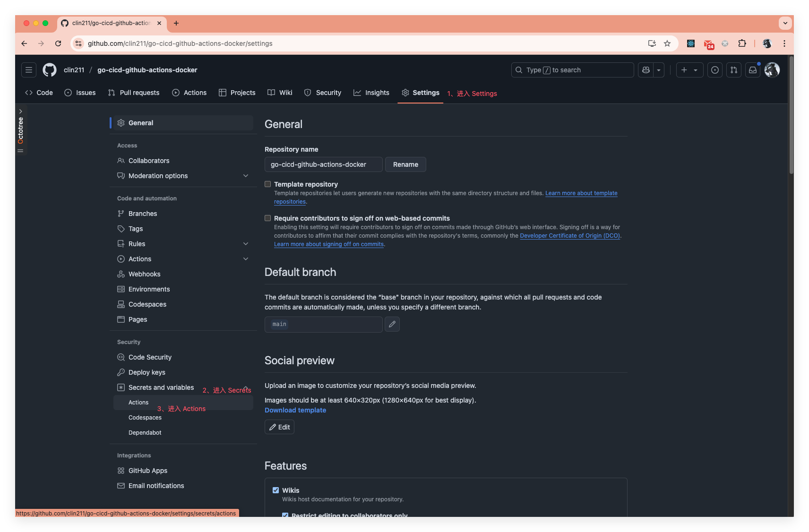Click the install app icon in address bar

coord(652,43)
